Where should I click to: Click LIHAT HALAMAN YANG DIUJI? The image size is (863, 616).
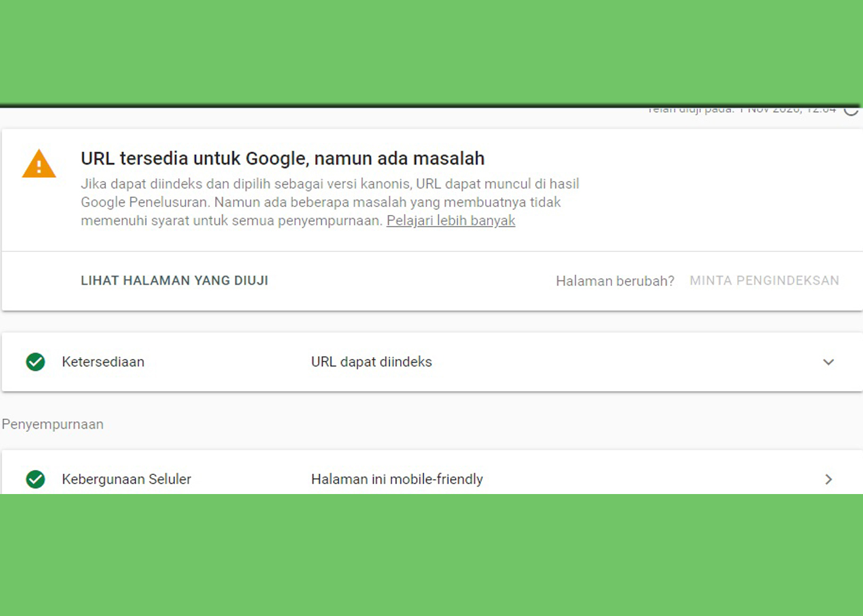click(174, 280)
